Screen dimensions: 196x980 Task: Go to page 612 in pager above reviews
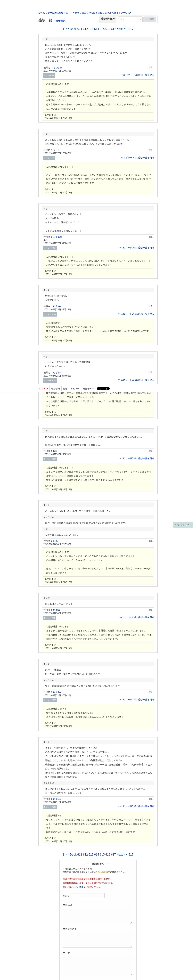click(x=85, y=29)
